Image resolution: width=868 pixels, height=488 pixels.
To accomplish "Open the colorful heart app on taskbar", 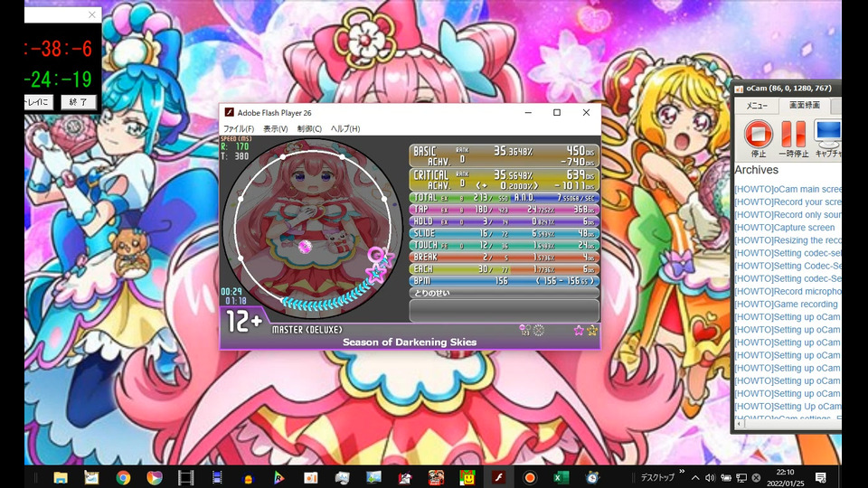I will click(x=155, y=477).
